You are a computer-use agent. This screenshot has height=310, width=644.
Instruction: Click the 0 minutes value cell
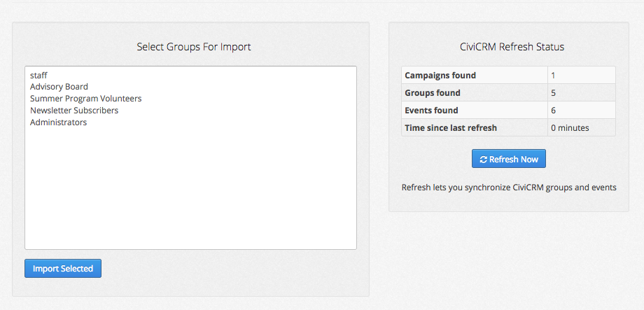(582, 127)
